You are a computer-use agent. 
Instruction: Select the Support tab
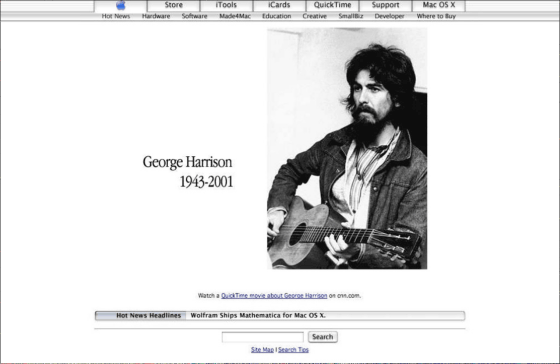tap(385, 5)
